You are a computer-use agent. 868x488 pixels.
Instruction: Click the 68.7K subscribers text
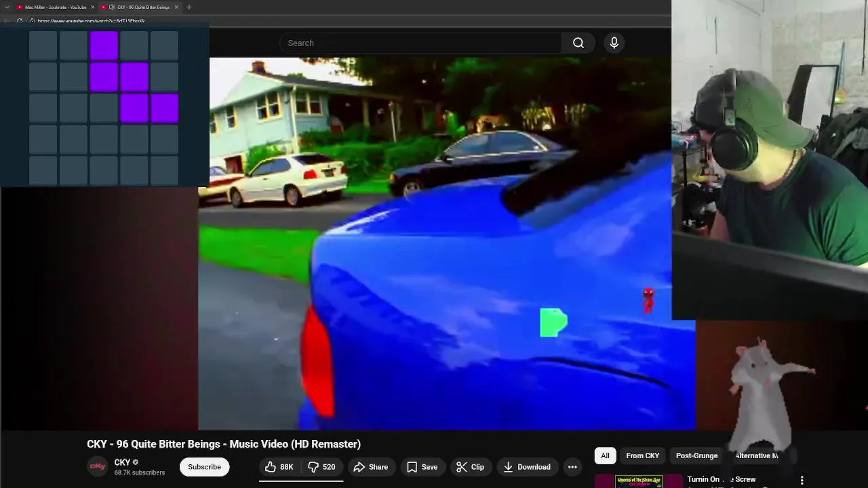tap(139, 472)
